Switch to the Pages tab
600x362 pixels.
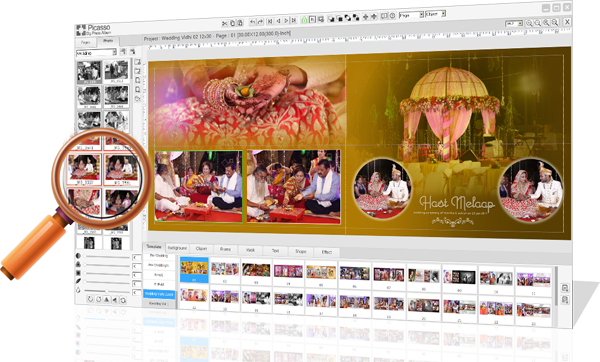86,42
